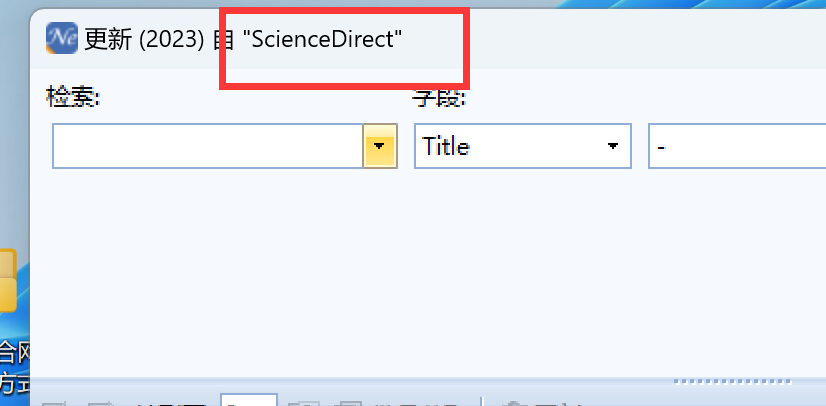Click the "ScienceDirect" window title text
Screen dimensions: 826x406
322,38
